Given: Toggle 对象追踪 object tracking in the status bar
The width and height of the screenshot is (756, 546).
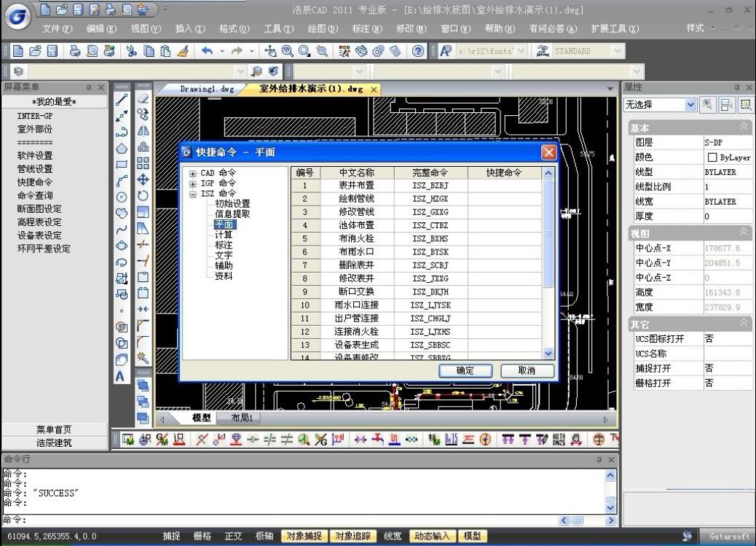Looking at the screenshot, I should [353, 536].
